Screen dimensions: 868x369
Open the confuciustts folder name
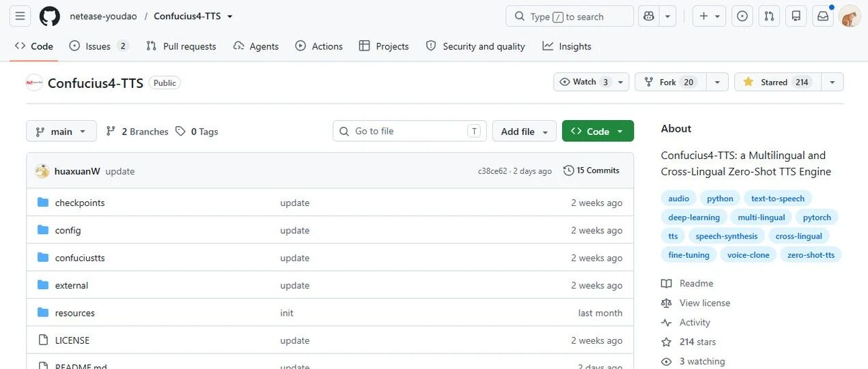80,258
